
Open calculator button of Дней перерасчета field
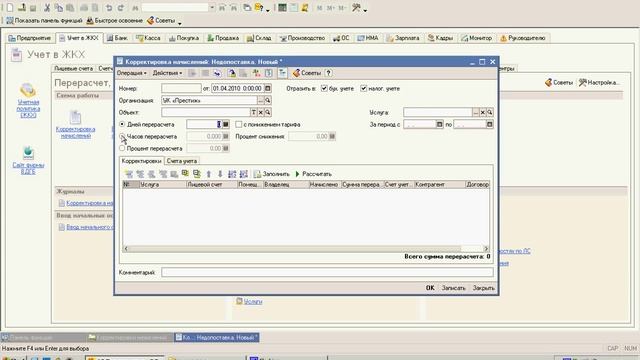click(226, 124)
